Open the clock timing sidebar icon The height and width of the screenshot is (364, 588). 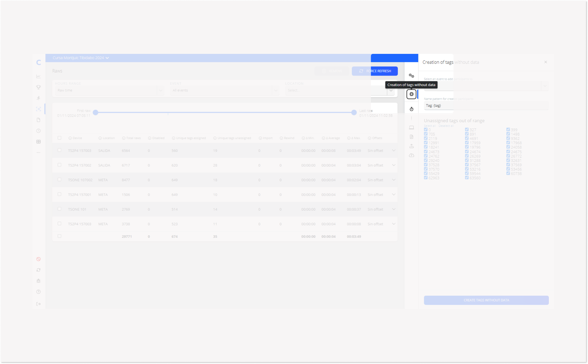tap(38, 131)
